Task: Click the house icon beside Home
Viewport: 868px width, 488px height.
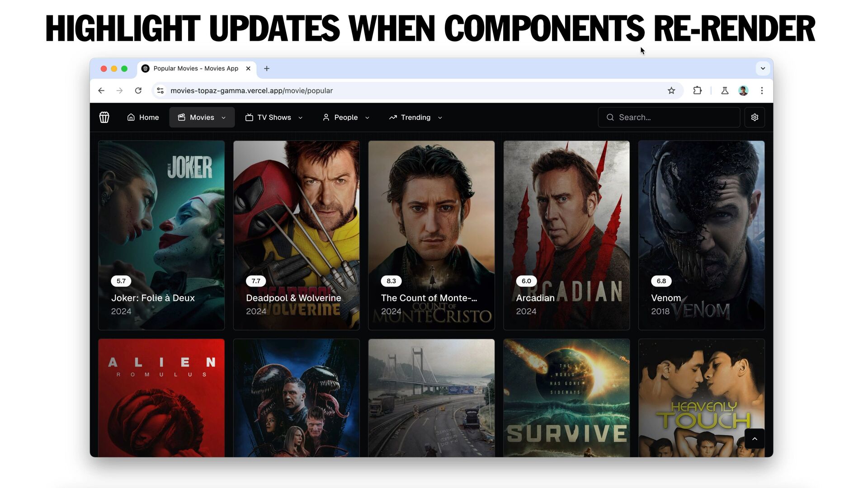Action: (131, 117)
